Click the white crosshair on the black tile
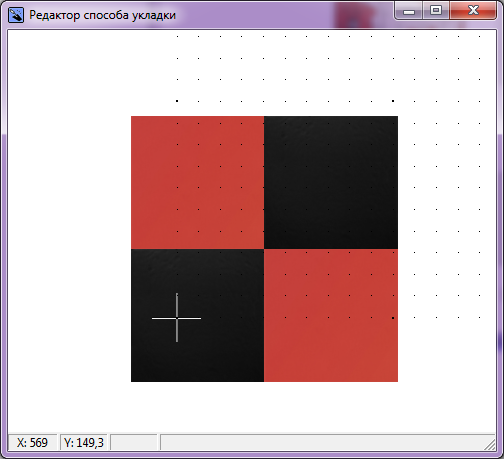 (177, 318)
